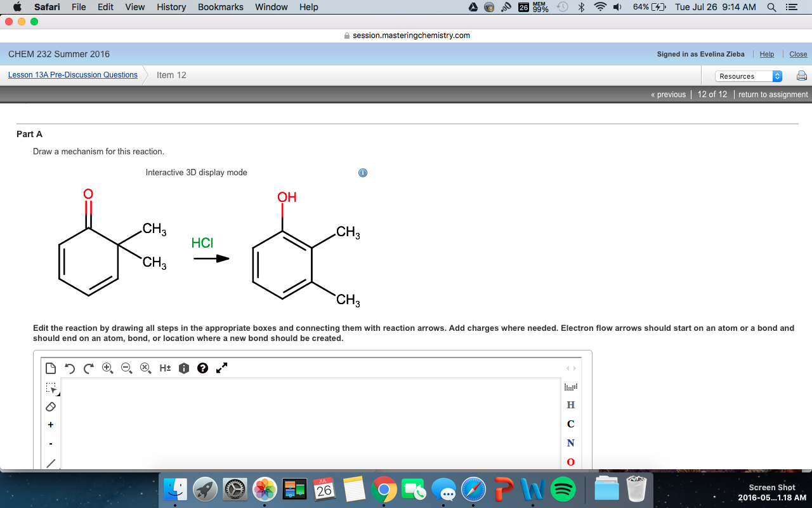Open the History menu in Safari
Image resolution: width=812 pixels, height=508 pixels.
tap(171, 7)
